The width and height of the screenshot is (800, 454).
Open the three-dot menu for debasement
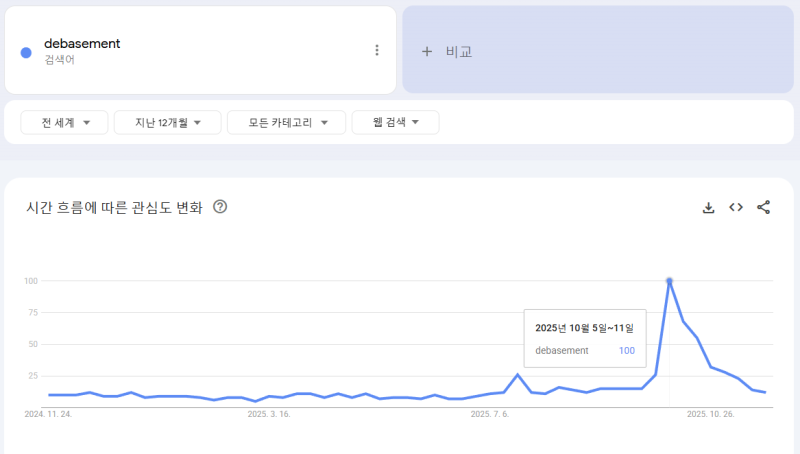377,50
